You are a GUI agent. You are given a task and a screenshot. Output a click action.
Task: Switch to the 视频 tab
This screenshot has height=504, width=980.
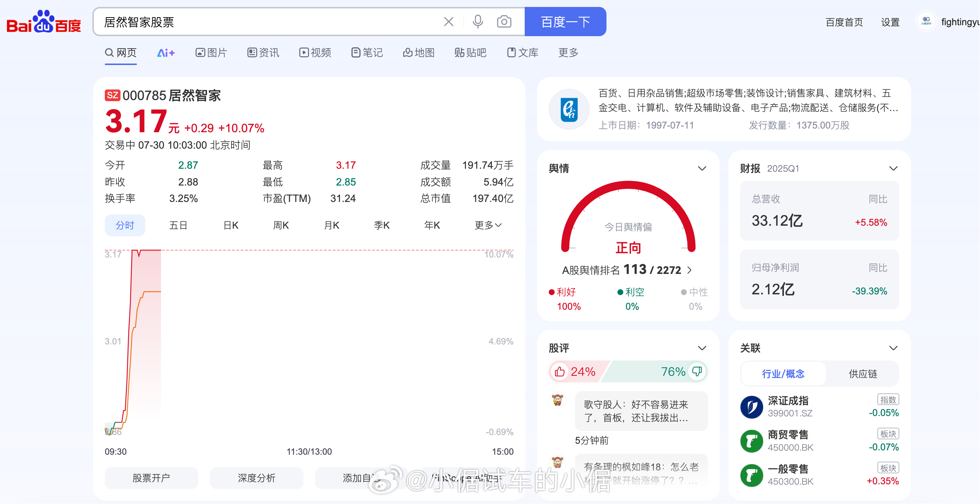(315, 53)
